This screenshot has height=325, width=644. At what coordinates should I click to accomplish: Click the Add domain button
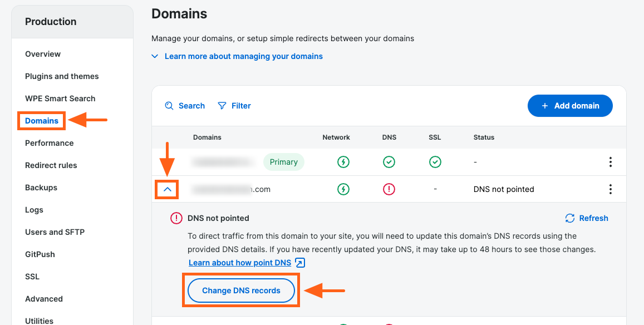coord(570,106)
